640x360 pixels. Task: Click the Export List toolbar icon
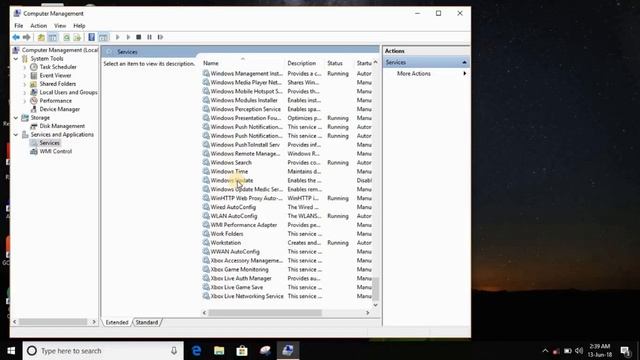[x=77, y=37]
